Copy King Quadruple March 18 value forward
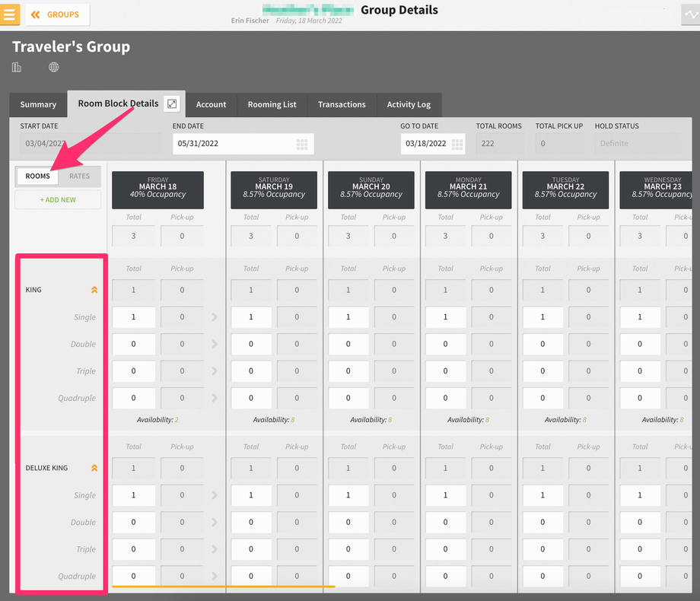The width and height of the screenshot is (700, 601). click(215, 399)
